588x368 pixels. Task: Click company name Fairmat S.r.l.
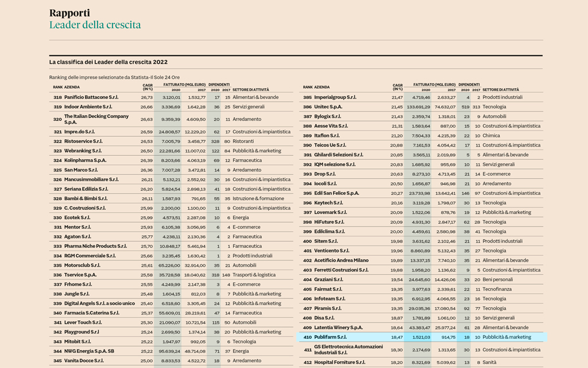328,289
